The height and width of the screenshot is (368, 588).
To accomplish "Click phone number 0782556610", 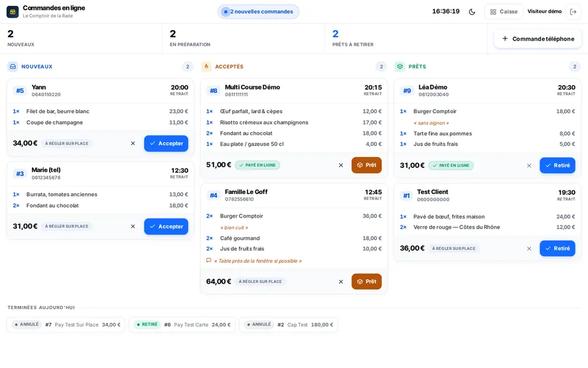I will [x=239, y=199].
